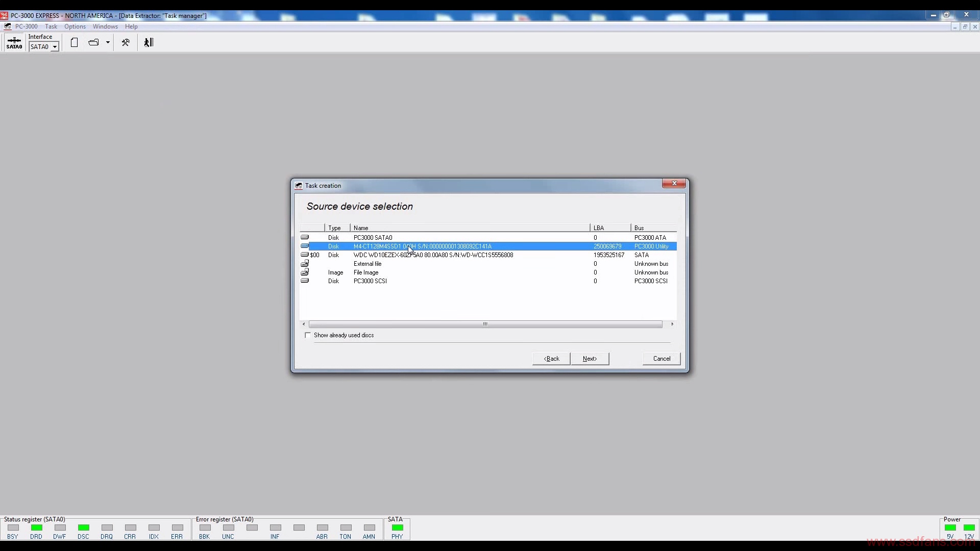Viewport: 980px width, 551px height.
Task: Close the Task creation dialog
Action: coord(674,184)
